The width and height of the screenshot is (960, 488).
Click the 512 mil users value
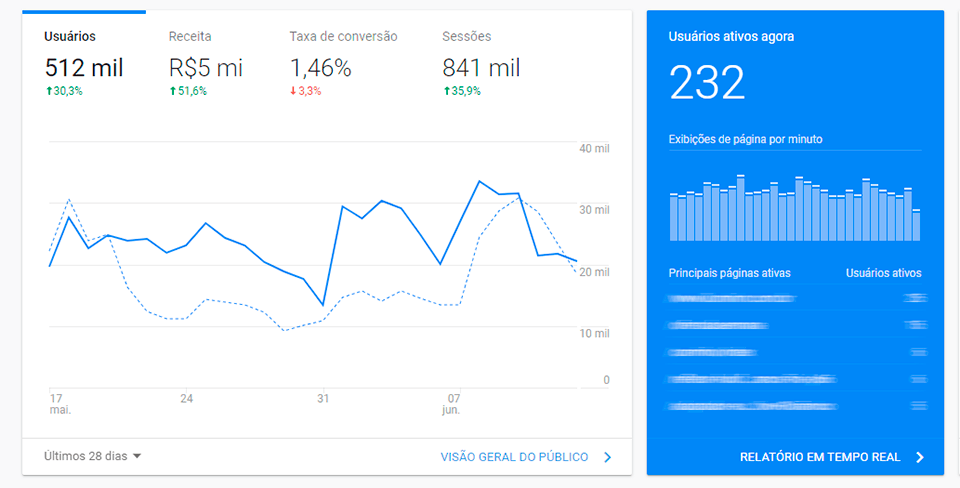(84, 68)
